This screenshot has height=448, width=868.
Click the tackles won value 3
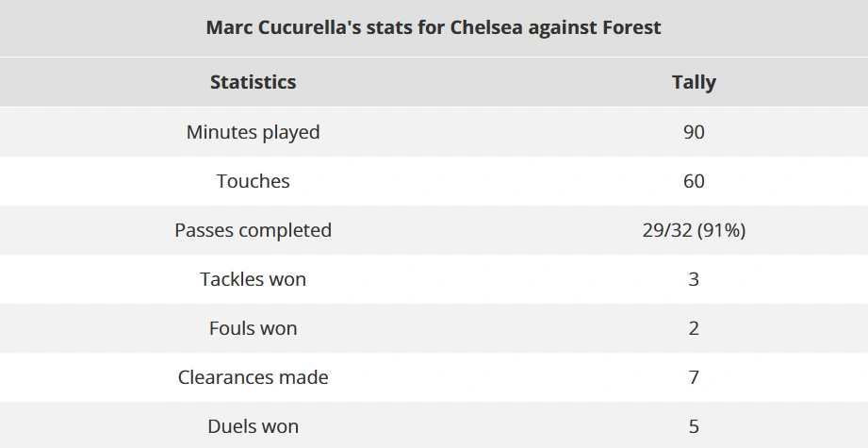694,279
